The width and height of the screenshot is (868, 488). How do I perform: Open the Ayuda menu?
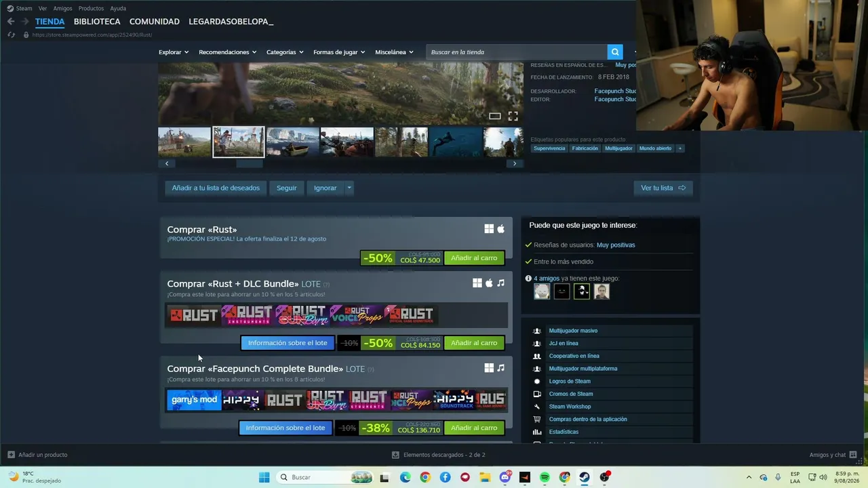118,9
